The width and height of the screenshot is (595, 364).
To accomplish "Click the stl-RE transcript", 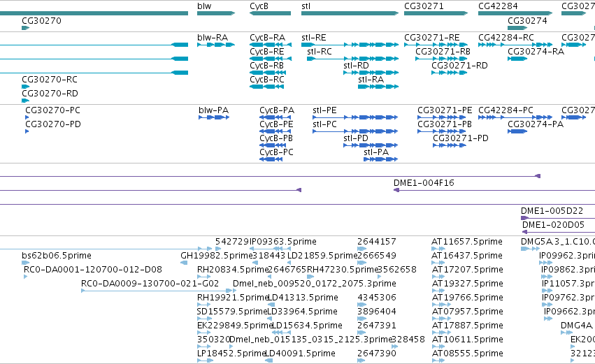I will coord(350,45).
